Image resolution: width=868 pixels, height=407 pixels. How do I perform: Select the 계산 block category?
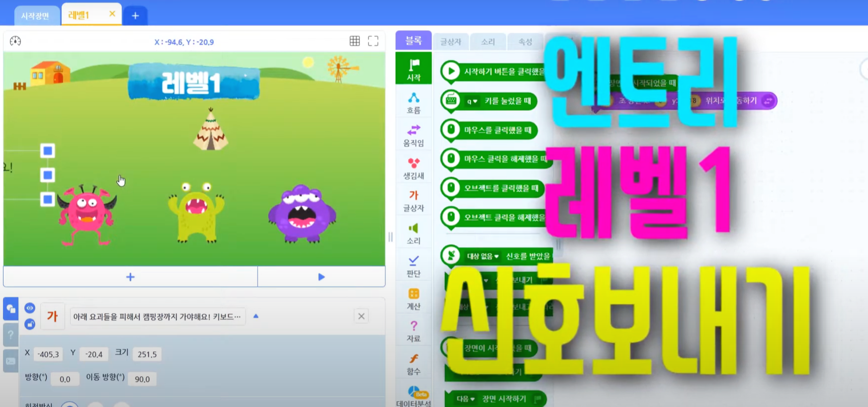[x=414, y=299]
